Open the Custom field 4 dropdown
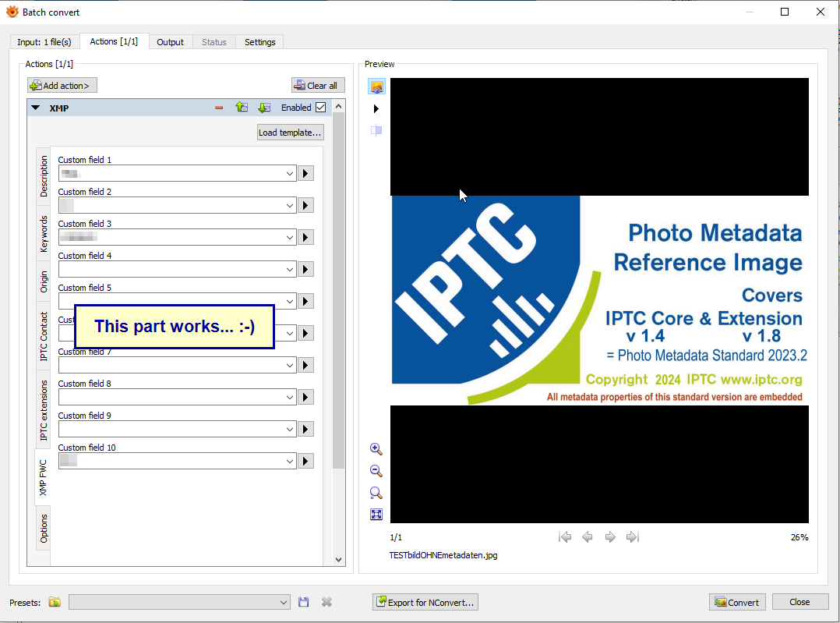Viewport: 840px width, 623px height. pyautogui.click(x=289, y=270)
